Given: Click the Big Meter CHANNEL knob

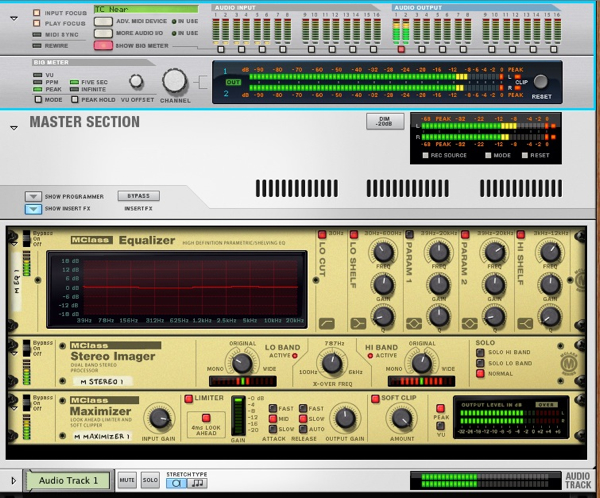Looking at the screenshot, I should pyautogui.click(x=174, y=81).
